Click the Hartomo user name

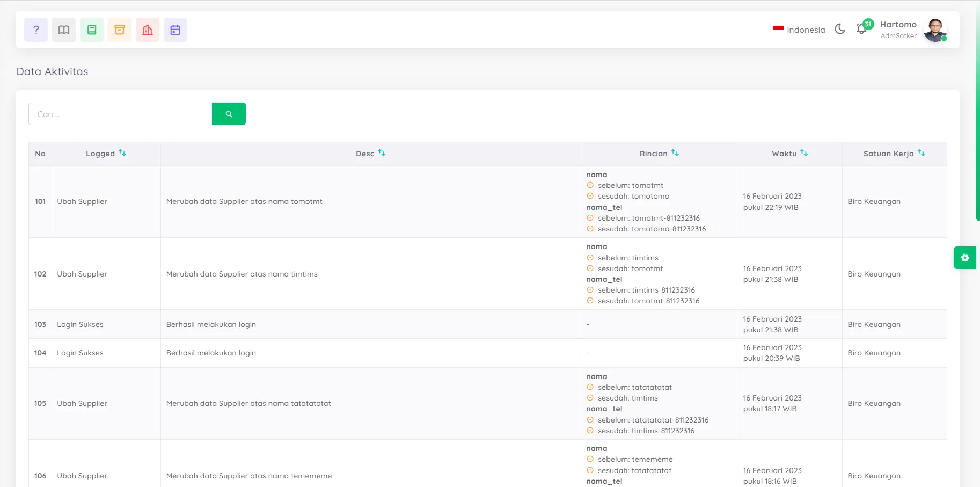[898, 25]
